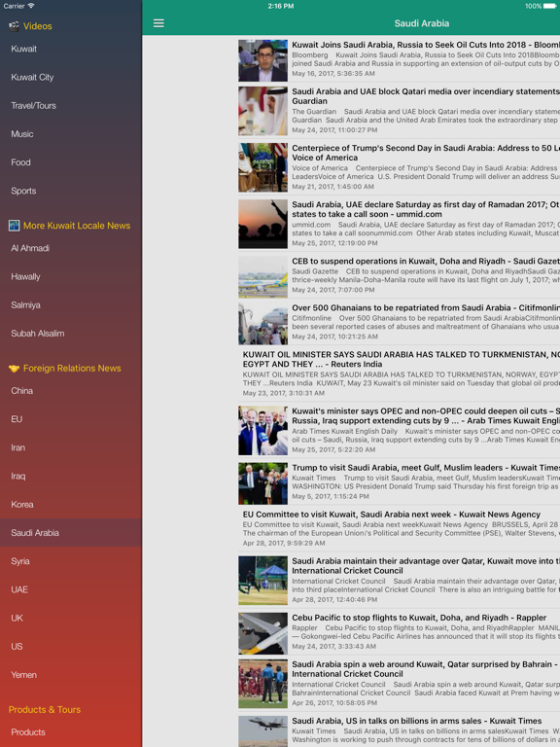Tap the Wi-Fi carrier icon
Image resolution: width=560 pixels, height=747 pixels.
pyautogui.click(x=31, y=6)
